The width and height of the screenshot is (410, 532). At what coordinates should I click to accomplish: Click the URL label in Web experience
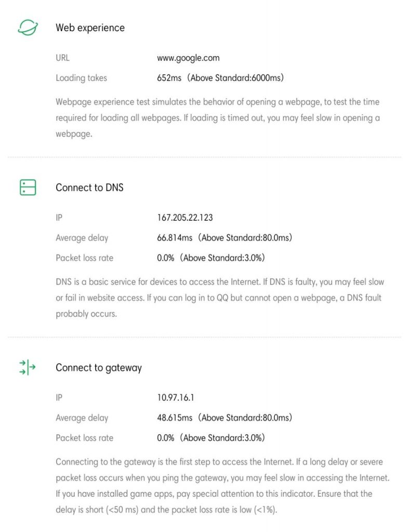[63, 58]
